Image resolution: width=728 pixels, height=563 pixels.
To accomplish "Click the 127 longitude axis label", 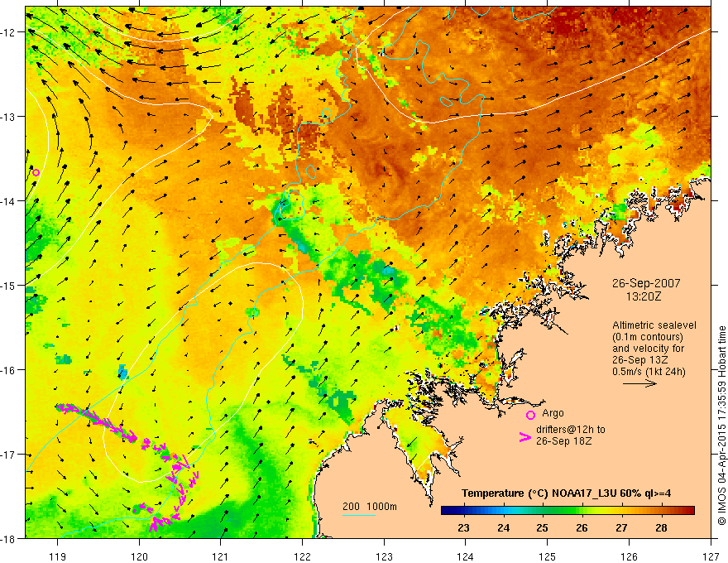I will (x=711, y=556).
